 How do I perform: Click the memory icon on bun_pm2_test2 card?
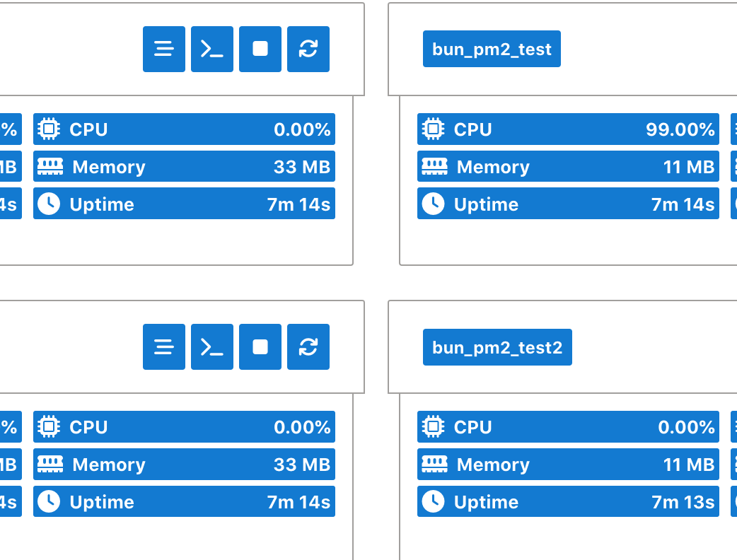[x=434, y=465]
